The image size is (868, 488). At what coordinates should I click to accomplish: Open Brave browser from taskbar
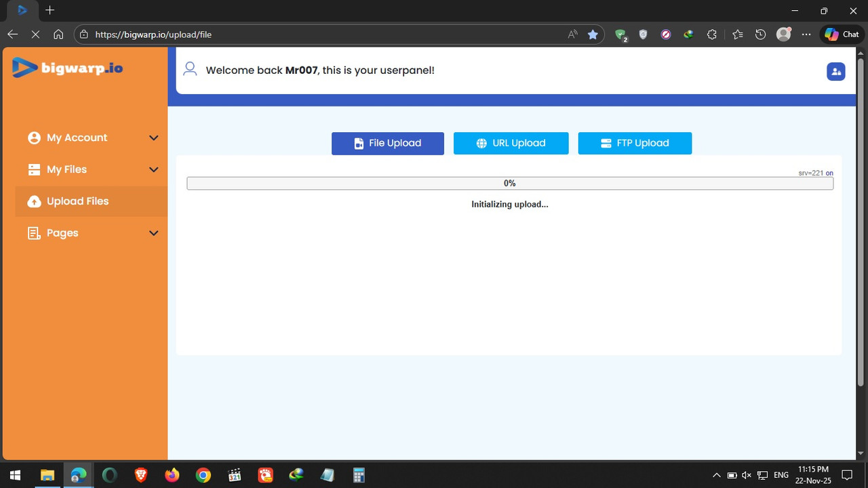(x=140, y=475)
